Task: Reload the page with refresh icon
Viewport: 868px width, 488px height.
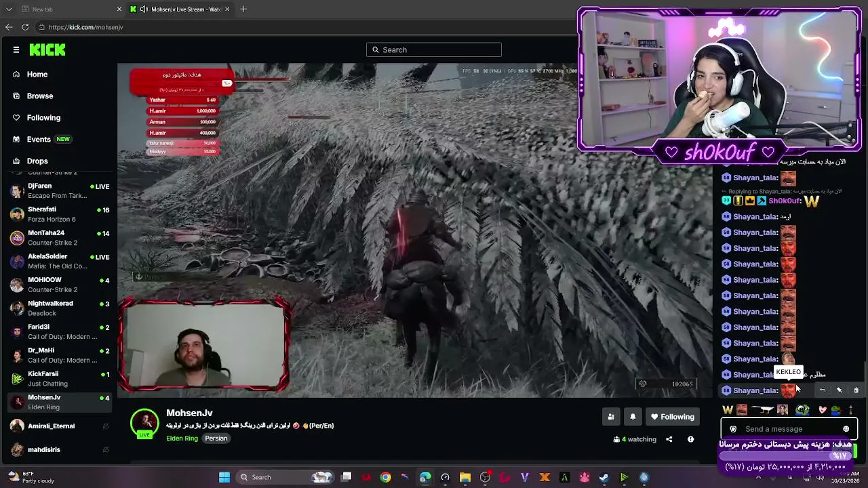Action: coord(25,27)
